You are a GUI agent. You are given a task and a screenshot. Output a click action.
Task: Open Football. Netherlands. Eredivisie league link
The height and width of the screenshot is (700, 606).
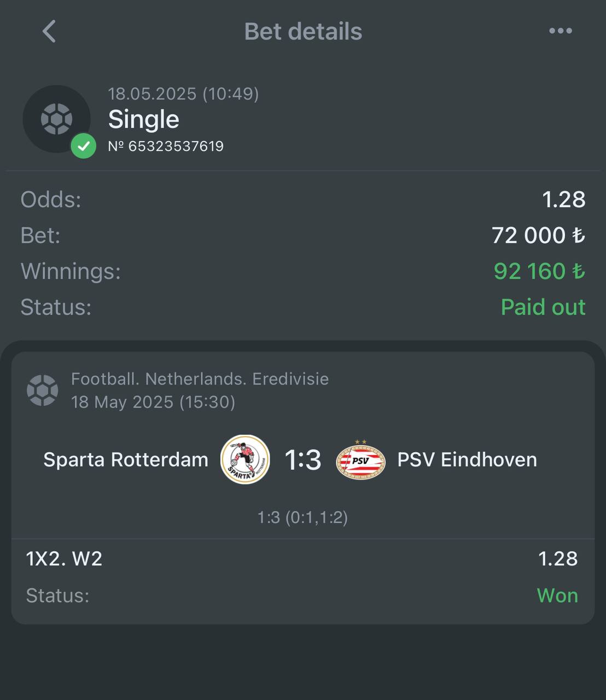(x=200, y=379)
